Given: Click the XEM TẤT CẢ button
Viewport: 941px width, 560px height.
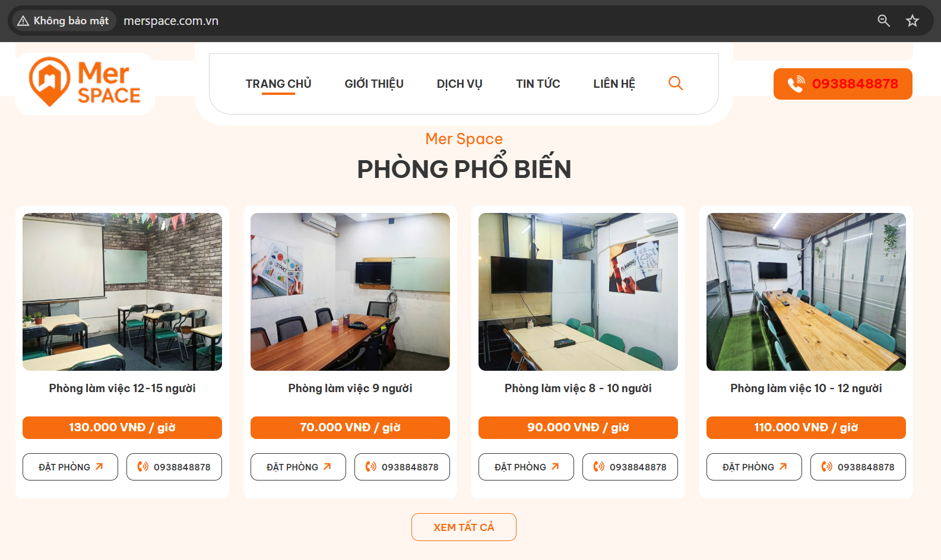Looking at the screenshot, I should (x=464, y=527).
